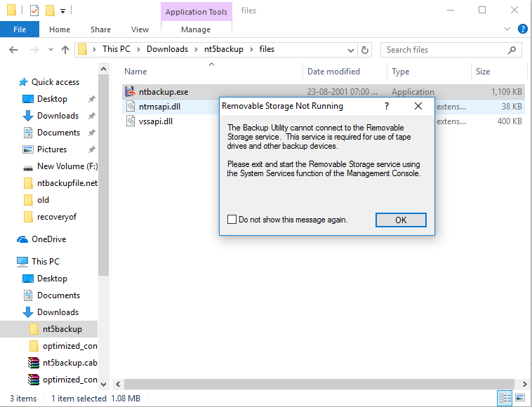Click the search magnifier icon
The width and height of the screenshot is (532, 407).
tap(512, 51)
